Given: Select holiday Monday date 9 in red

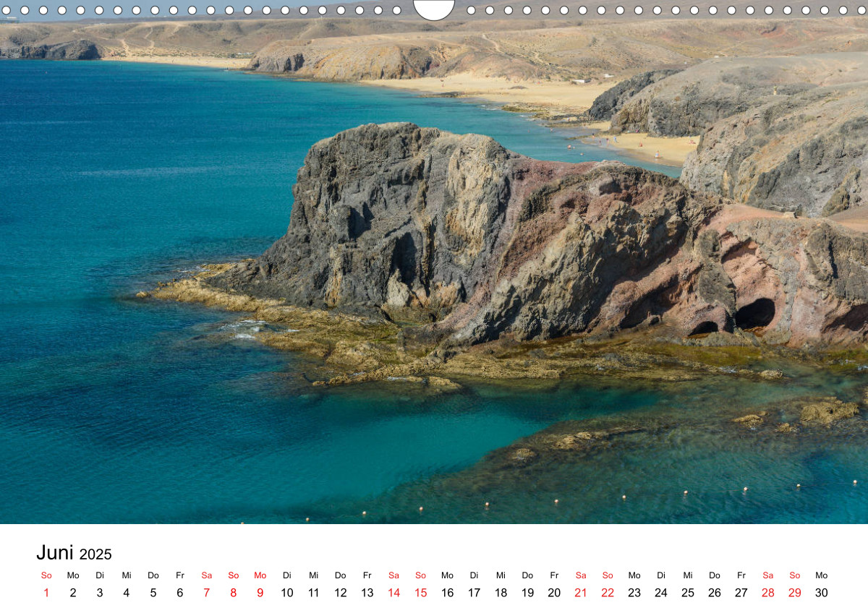Looking at the screenshot, I should point(260,593).
